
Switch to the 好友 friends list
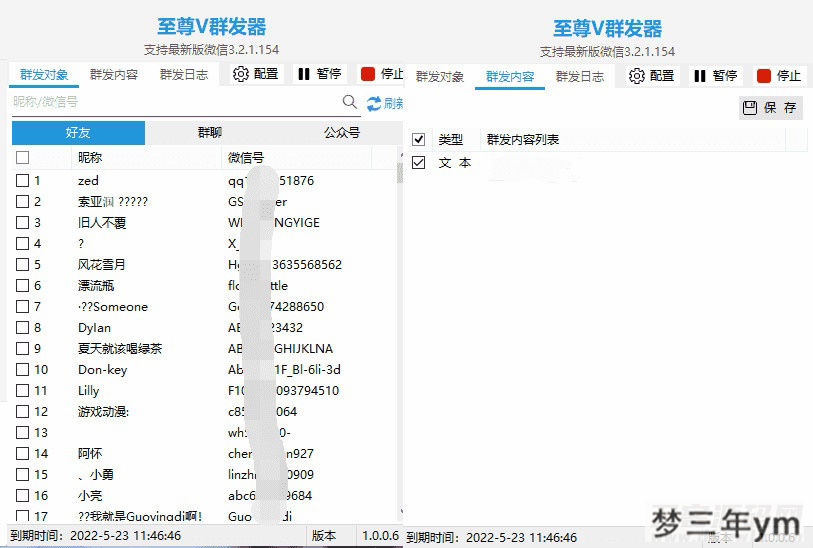click(x=78, y=133)
